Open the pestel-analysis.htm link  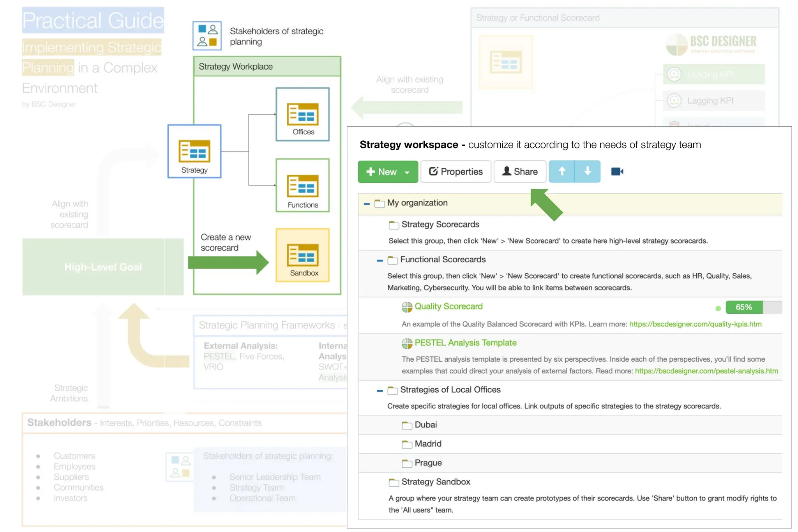(x=706, y=371)
